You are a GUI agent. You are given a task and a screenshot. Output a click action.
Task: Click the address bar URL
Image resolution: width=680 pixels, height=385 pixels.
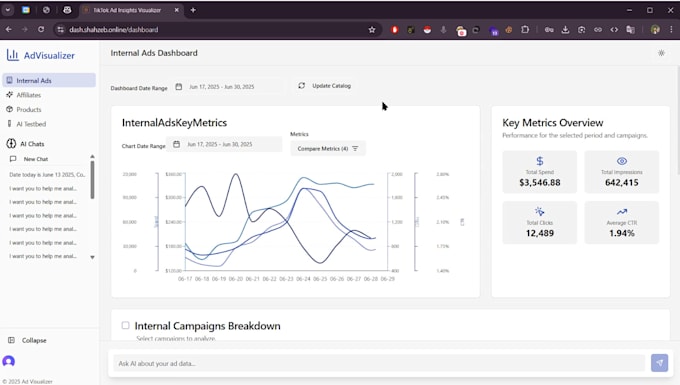pyautogui.click(x=114, y=29)
